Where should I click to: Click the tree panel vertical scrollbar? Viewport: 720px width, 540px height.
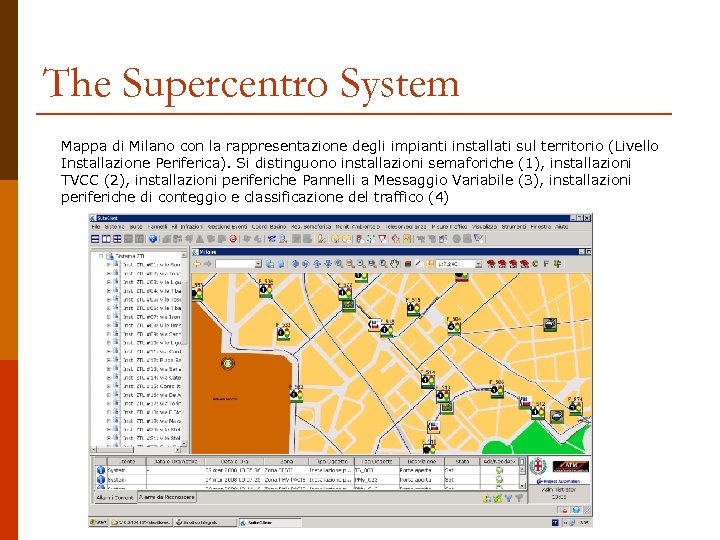[185, 350]
